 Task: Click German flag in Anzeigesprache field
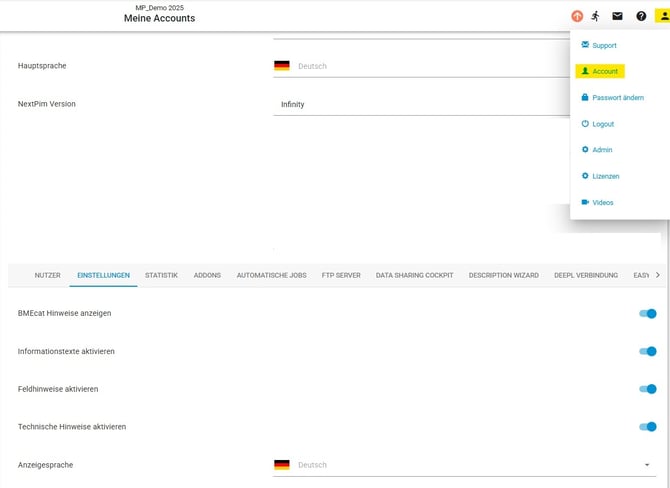282,464
